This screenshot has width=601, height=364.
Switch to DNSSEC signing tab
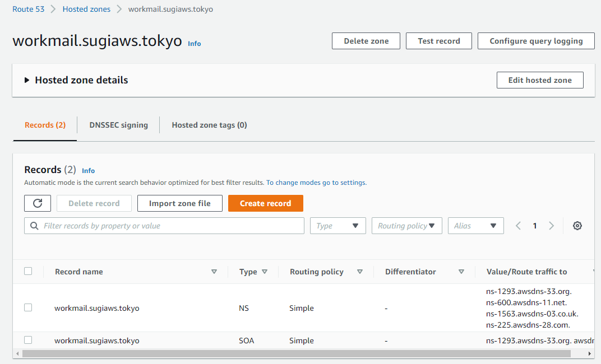coord(118,125)
